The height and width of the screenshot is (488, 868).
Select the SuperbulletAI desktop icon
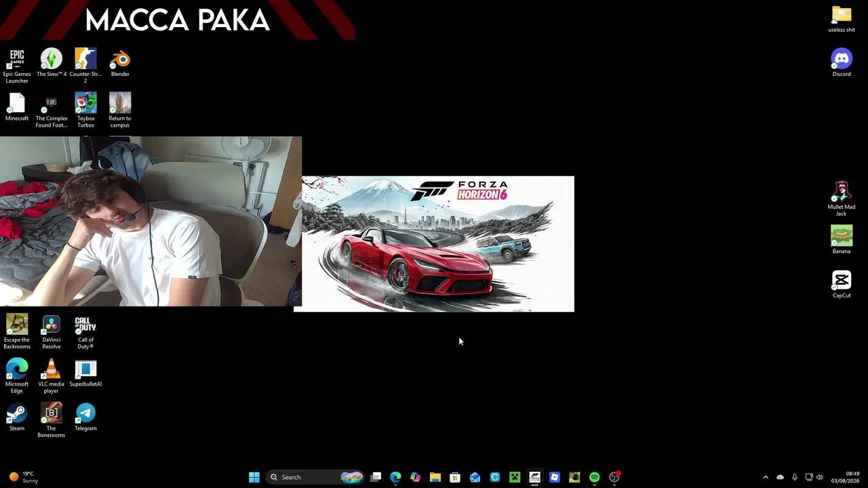[x=85, y=373]
